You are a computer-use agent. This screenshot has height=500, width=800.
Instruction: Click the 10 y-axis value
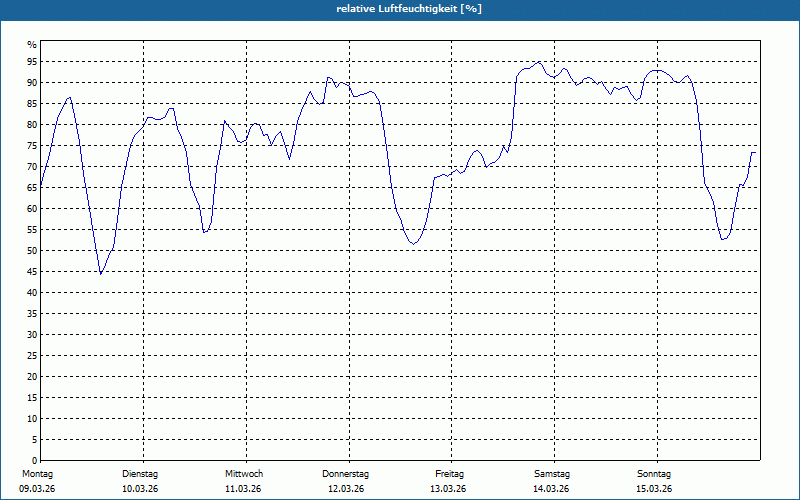[x=32, y=419]
